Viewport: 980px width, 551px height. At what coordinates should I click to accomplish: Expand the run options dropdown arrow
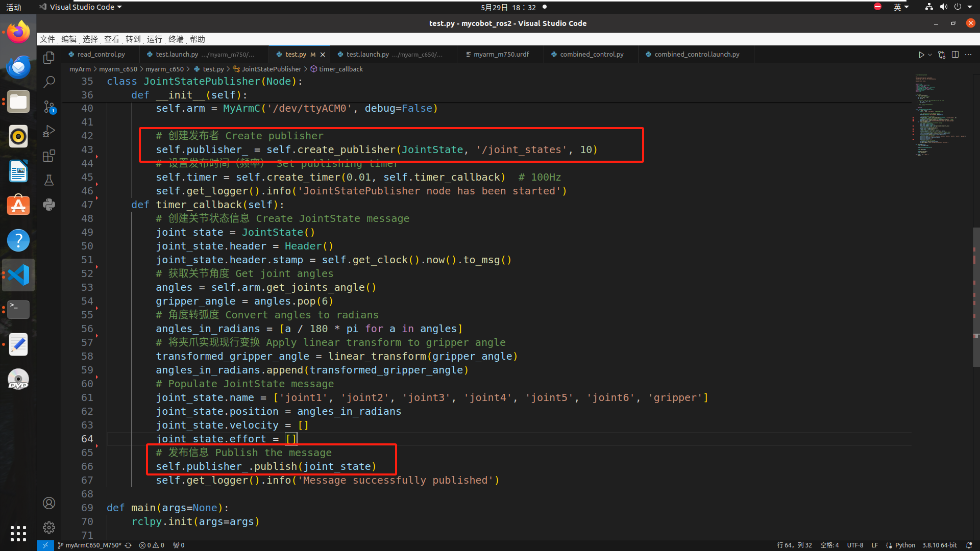click(x=930, y=55)
